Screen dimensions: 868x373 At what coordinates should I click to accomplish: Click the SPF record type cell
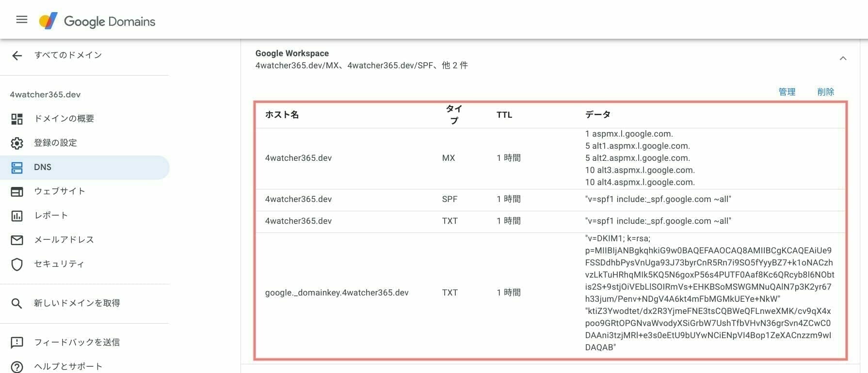point(450,199)
